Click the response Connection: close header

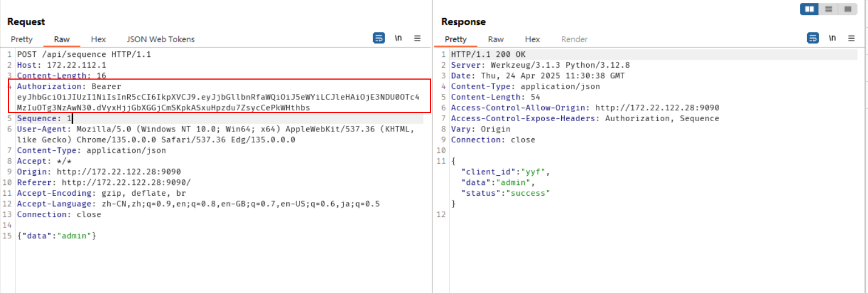[493, 139]
